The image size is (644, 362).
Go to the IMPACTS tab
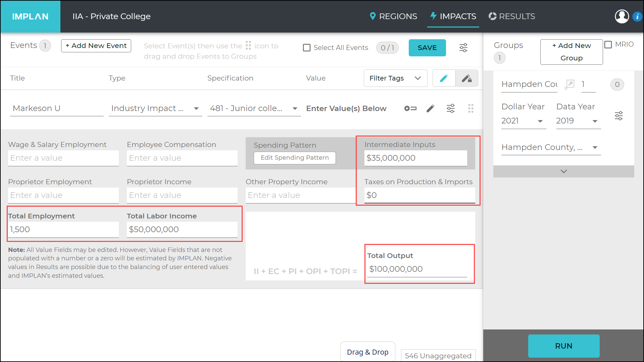click(x=453, y=16)
